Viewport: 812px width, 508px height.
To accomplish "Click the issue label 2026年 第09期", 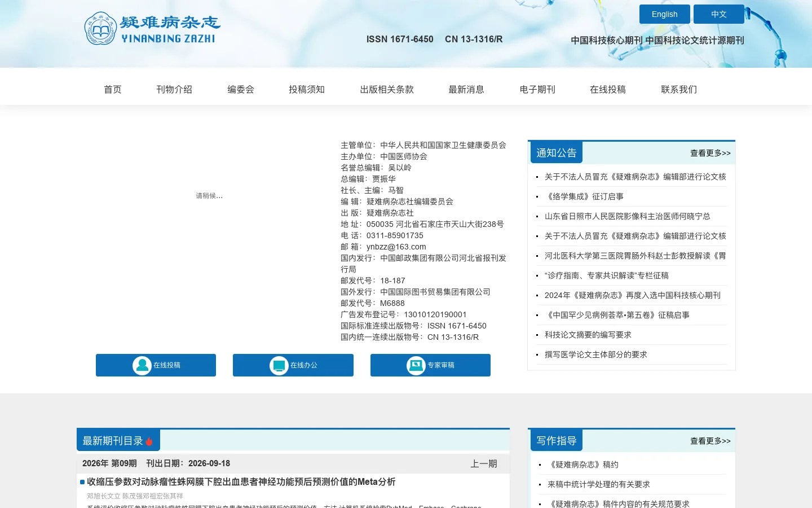I will (109, 463).
